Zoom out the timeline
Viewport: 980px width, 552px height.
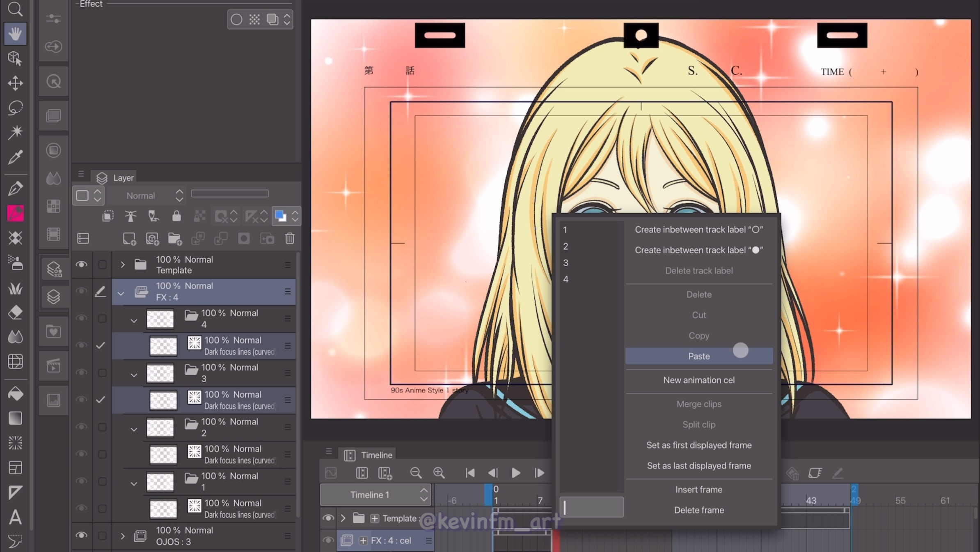pyautogui.click(x=416, y=473)
